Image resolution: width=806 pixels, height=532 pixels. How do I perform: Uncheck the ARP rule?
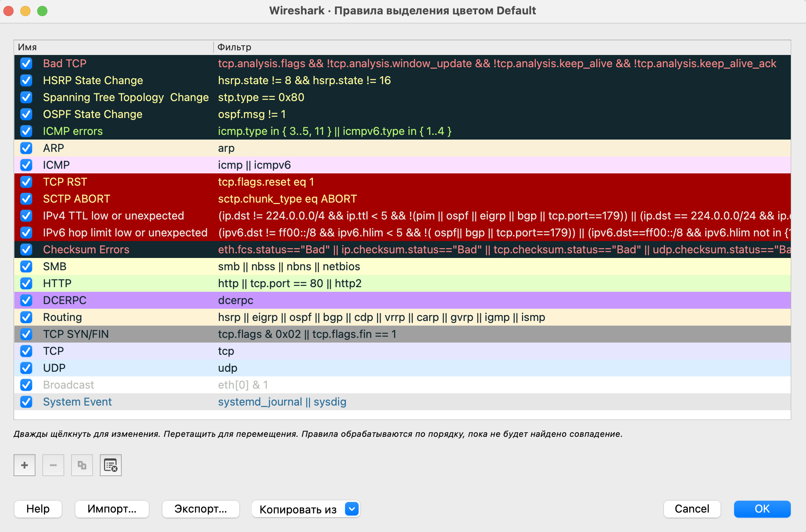click(26, 148)
